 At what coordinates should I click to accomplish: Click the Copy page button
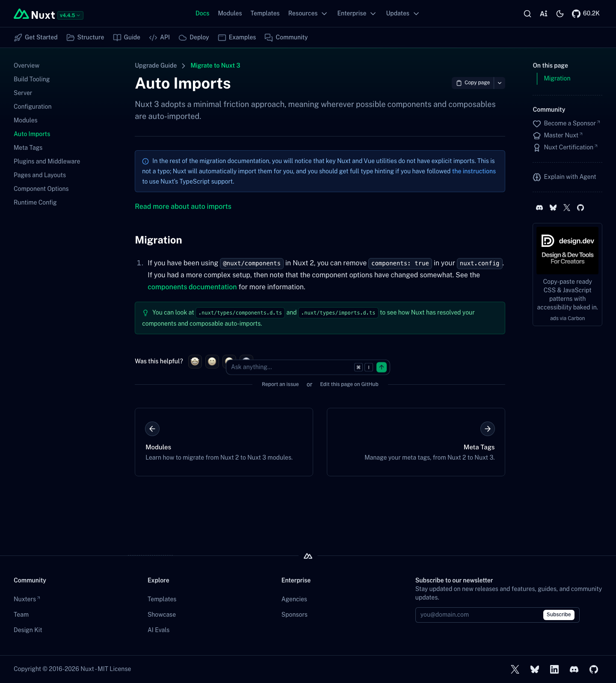tap(473, 83)
